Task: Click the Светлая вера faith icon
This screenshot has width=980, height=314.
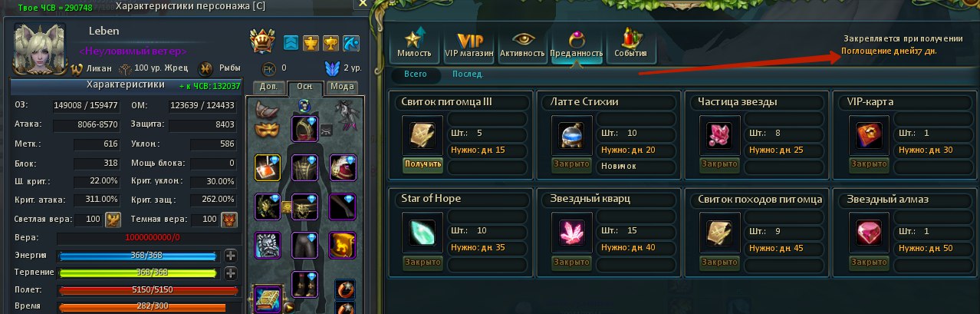Action: pos(113,220)
